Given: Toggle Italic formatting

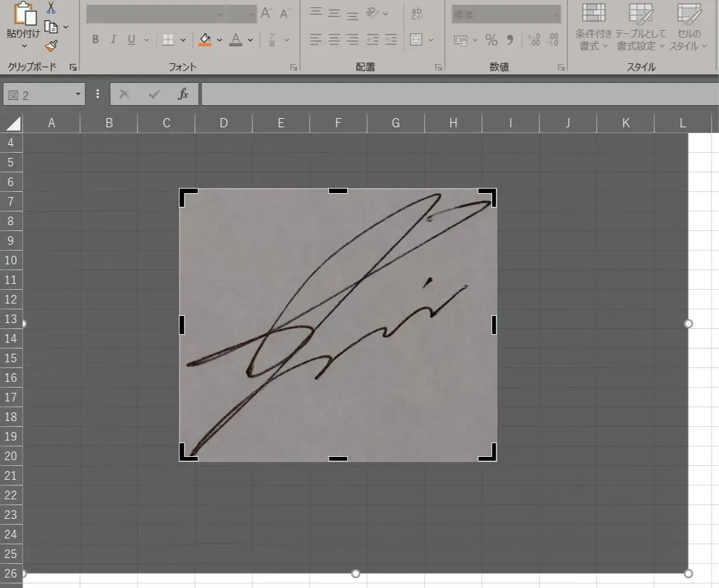Looking at the screenshot, I should click(114, 39).
